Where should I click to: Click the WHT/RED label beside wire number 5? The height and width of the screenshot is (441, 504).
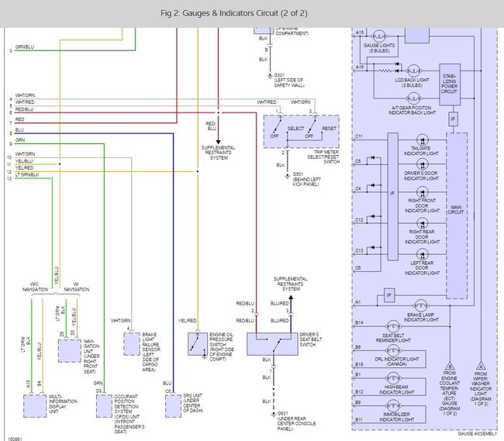point(25,102)
